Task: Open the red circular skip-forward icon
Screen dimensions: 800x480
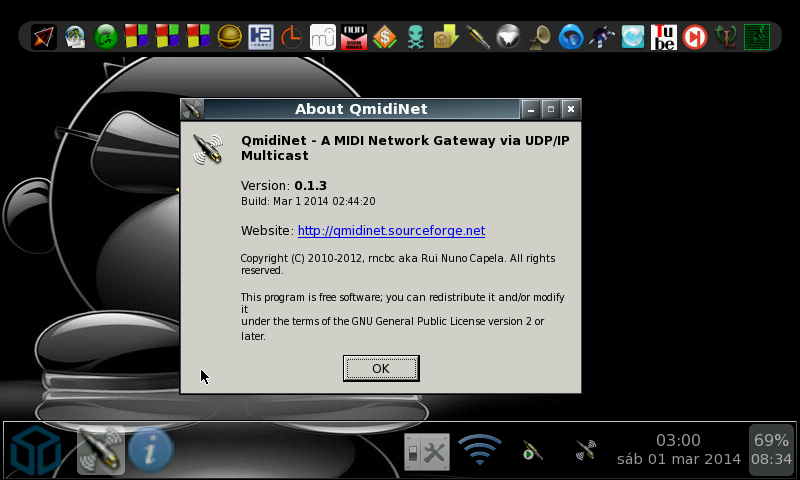Action: (694, 37)
